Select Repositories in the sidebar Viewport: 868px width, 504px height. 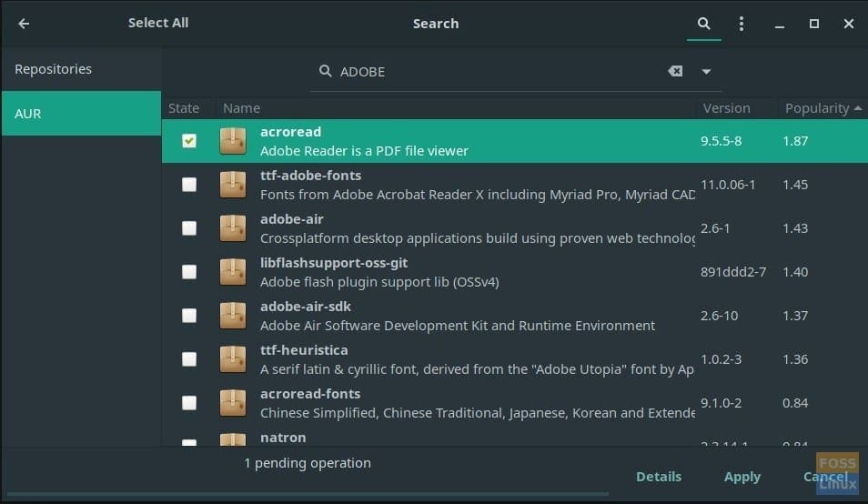tap(81, 69)
